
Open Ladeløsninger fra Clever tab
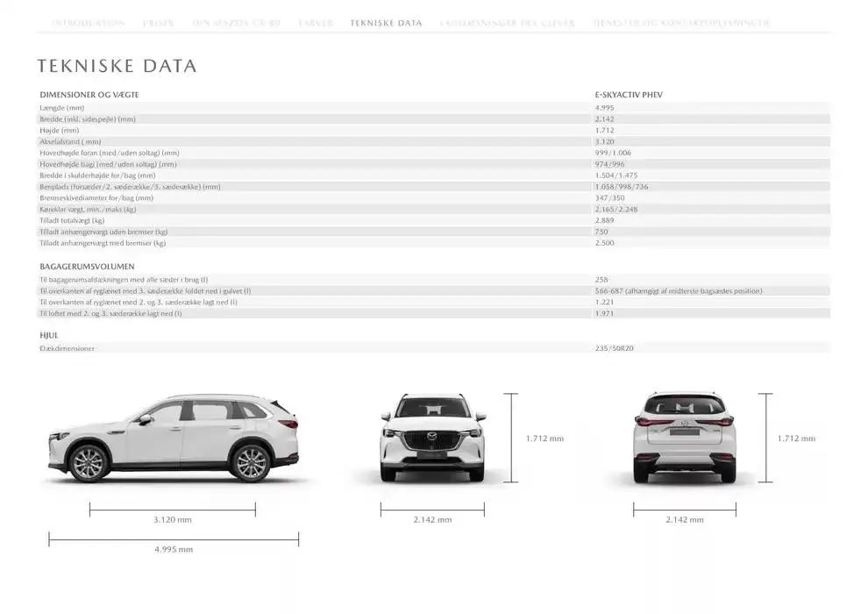(507, 23)
